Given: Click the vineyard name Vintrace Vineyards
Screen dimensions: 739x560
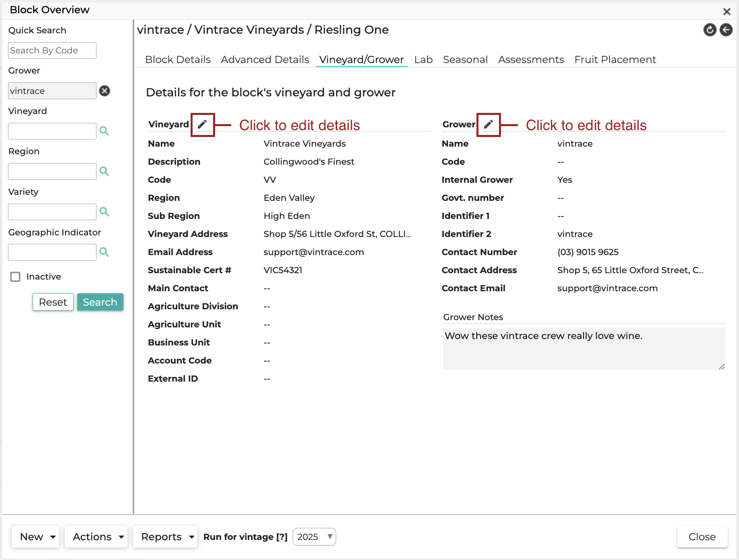Looking at the screenshot, I should point(304,144).
